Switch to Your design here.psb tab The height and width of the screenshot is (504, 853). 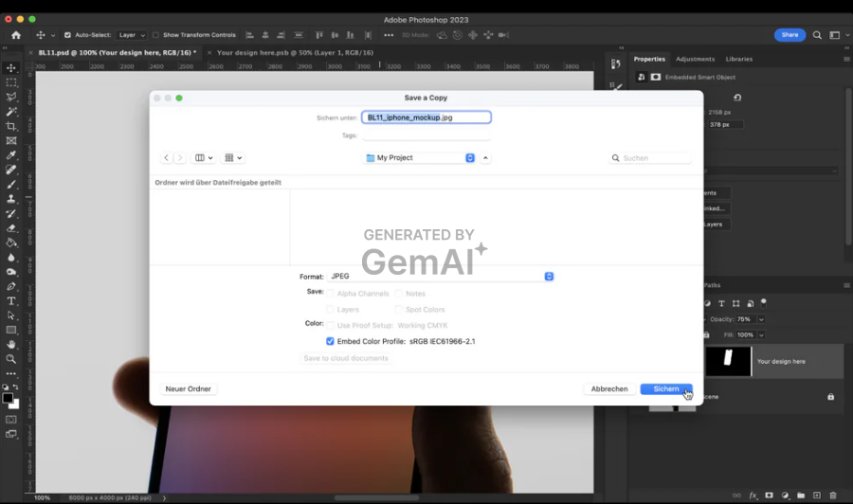pos(295,53)
